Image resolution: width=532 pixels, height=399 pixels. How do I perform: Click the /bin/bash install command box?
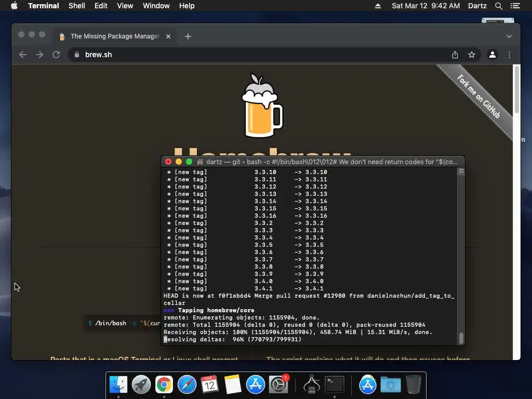[123, 323]
